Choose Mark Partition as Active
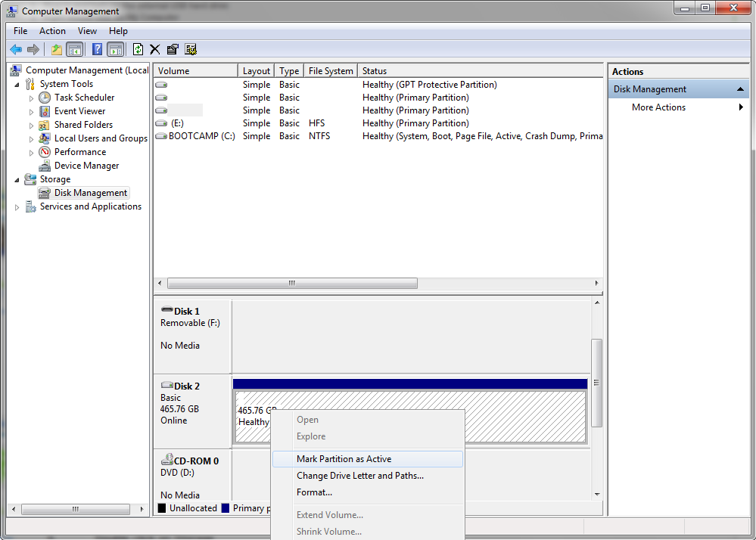 point(367,459)
